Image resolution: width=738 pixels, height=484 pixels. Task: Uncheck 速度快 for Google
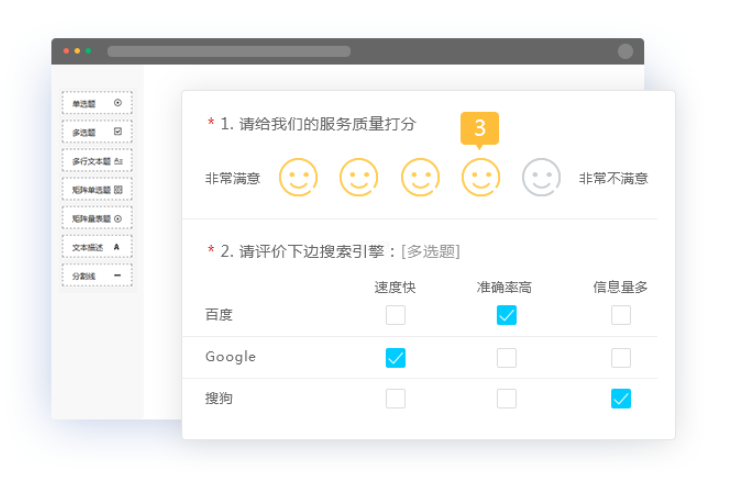(x=396, y=357)
